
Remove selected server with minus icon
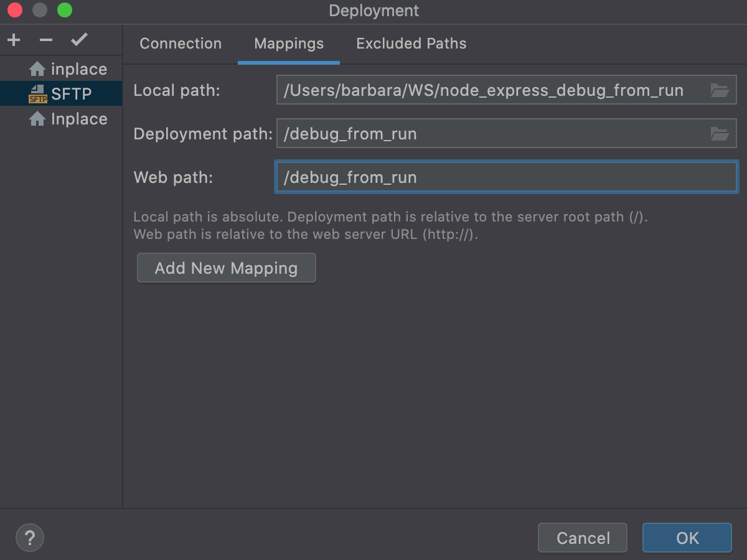coord(46,40)
